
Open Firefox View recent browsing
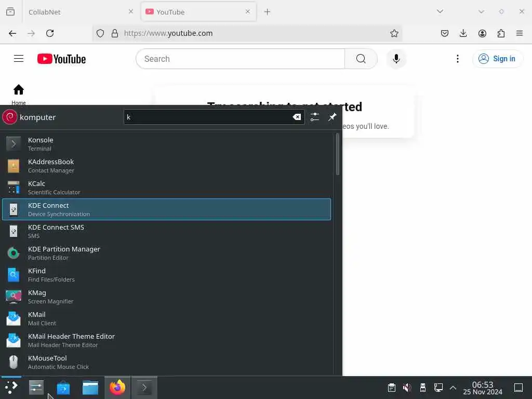10,11
